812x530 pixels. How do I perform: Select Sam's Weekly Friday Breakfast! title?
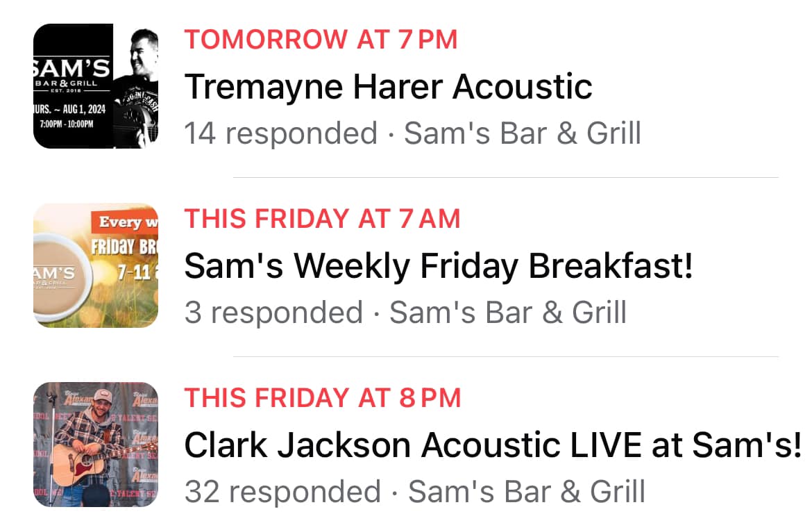point(438,266)
